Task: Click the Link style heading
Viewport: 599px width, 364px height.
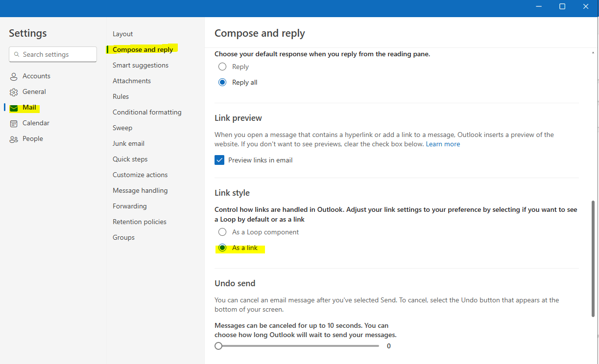Action: point(232,193)
